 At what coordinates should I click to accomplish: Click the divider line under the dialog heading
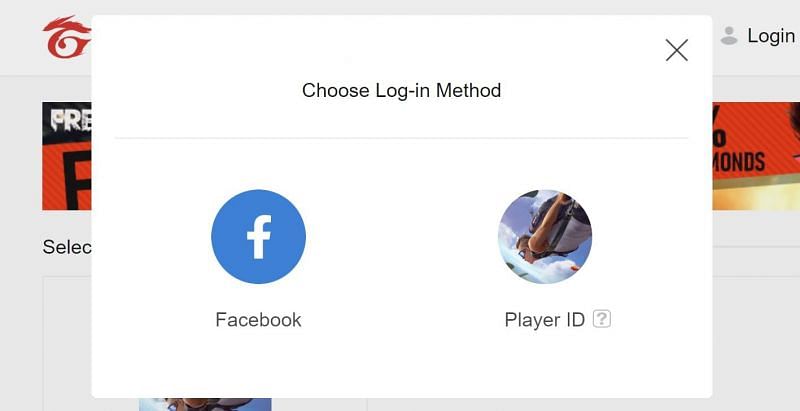(x=402, y=138)
